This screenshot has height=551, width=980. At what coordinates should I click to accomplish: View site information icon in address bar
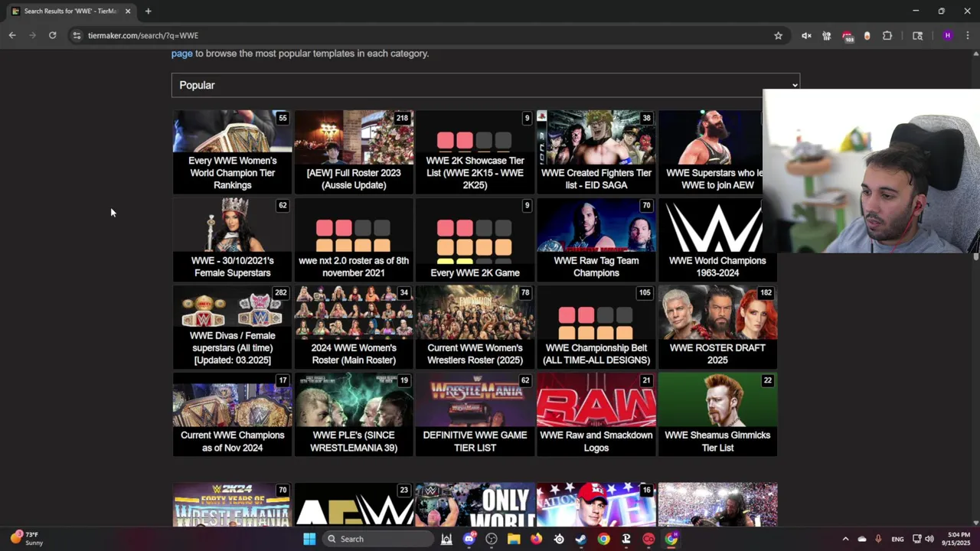point(77,35)
